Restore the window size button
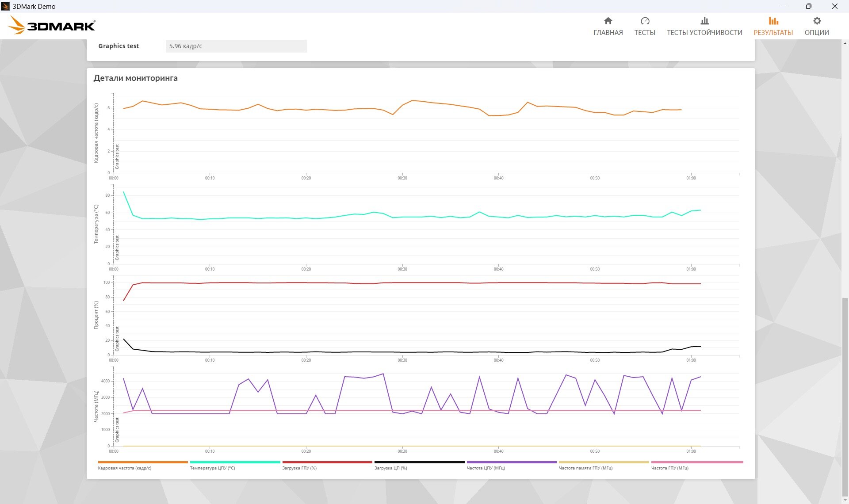Image resolution: width=849 pixels, height=504 pixels. click(808, 6)
